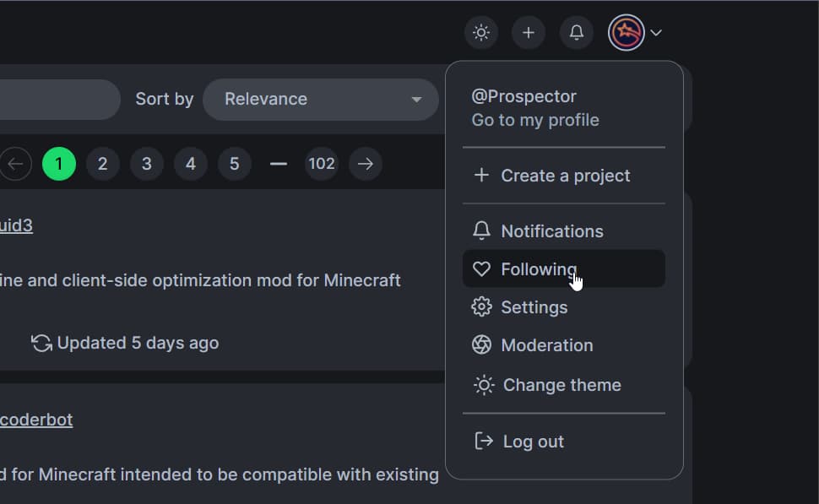This screenshot has height=504, width=819.
Task: Select page 3 in the pagination
Action: click(146, 163)
